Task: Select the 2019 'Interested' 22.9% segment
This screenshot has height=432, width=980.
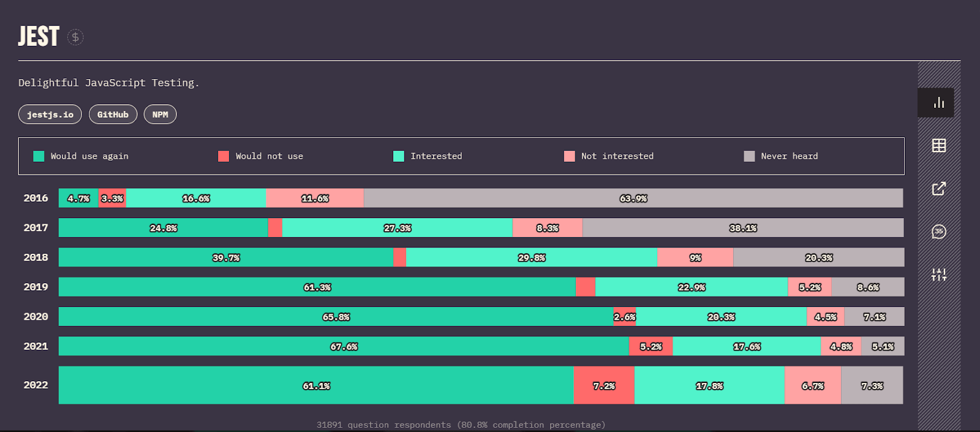Action: 692,287
